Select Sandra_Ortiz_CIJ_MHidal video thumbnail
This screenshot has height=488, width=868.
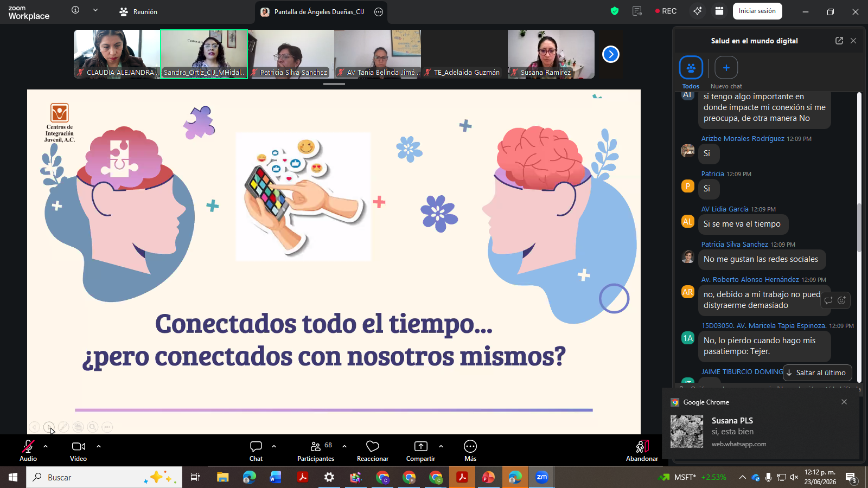204,54
